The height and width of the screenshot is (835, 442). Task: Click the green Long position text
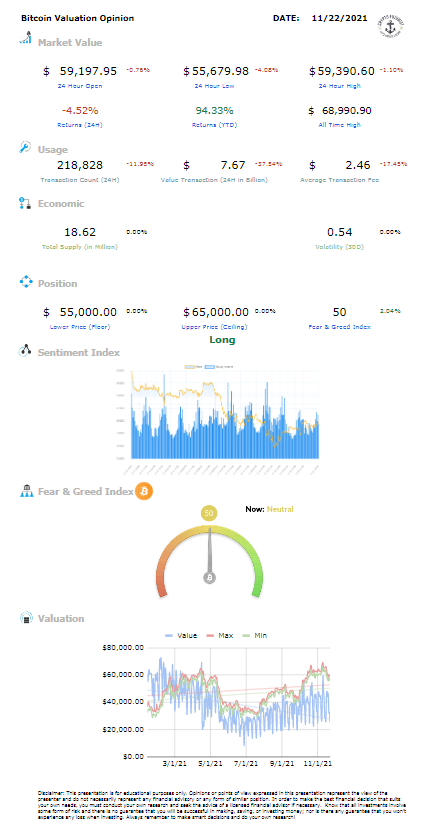(x=222, y=340)
